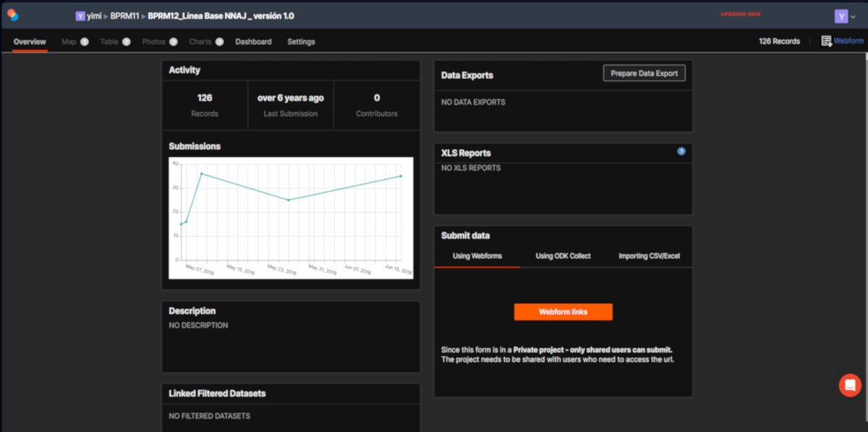Click the NO DATA EXPORTS text
868x432 pixels.
point(473,102)
